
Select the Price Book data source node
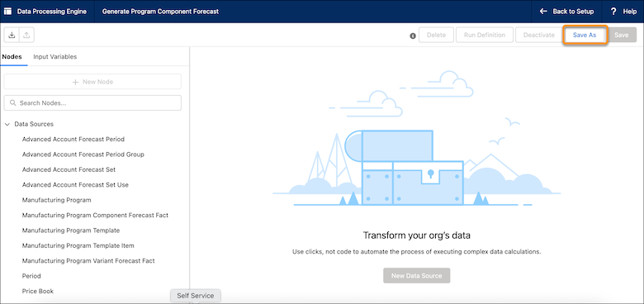[x=38, y=292]
